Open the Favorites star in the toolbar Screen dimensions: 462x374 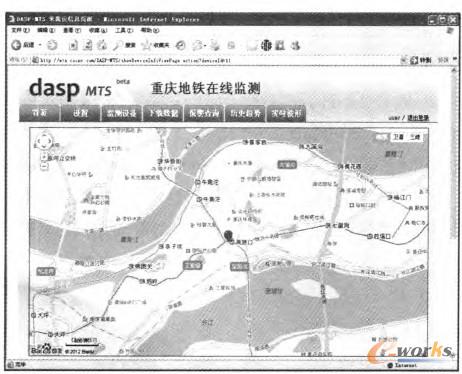(146, 45)
